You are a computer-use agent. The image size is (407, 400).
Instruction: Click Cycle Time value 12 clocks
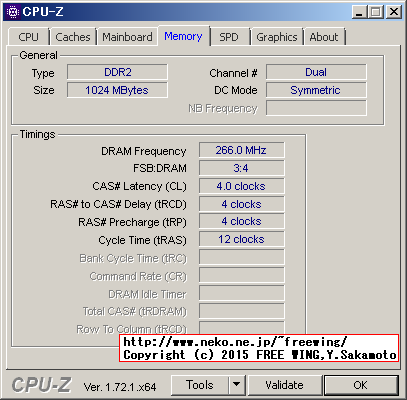tap(242, 239)
